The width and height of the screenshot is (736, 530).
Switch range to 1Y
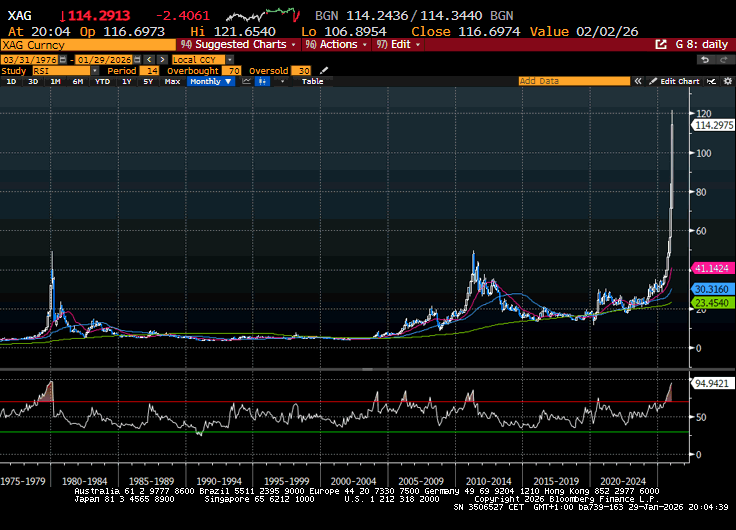[x=126, y=81]
